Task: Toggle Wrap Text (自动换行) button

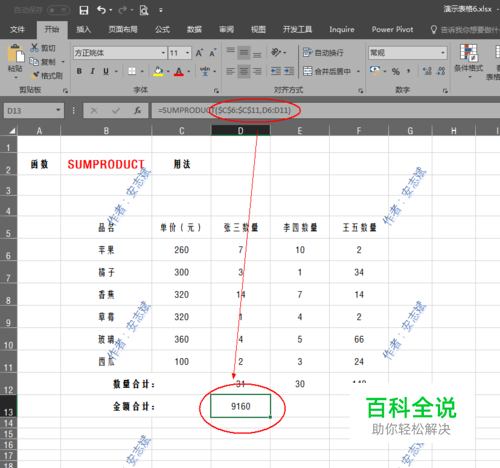Action: [x=323, y=52]
